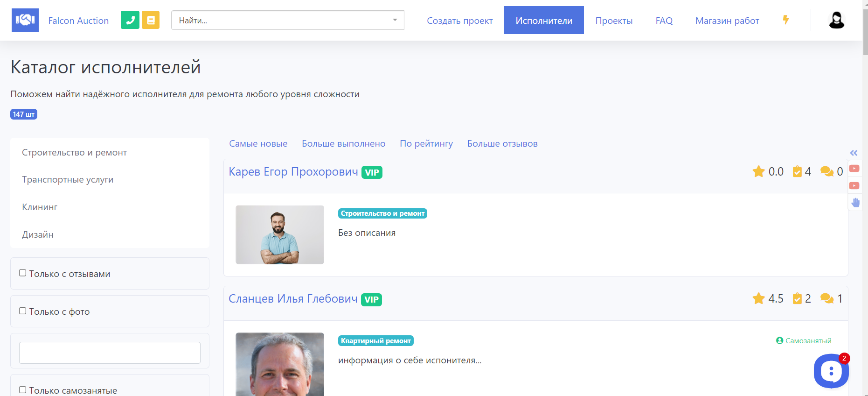Screen dimensions: 868x396
Task: Click the top red video play icon
Action: tap(854, 169)
